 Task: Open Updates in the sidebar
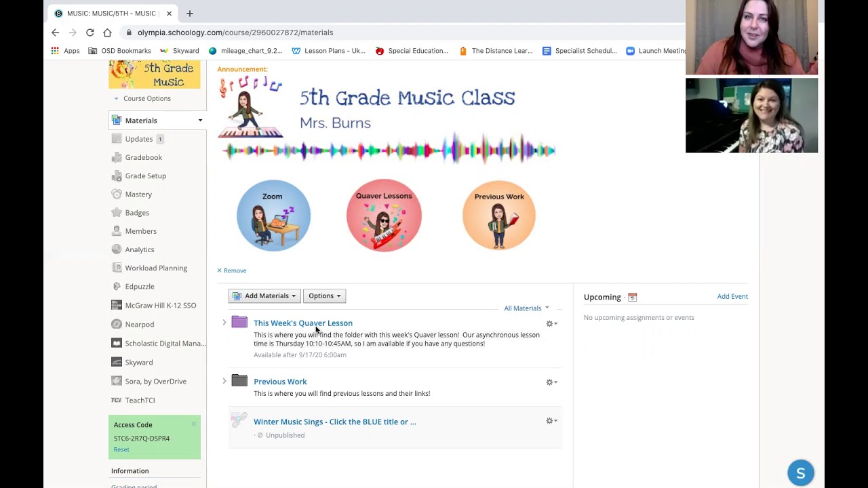point(138,139)
